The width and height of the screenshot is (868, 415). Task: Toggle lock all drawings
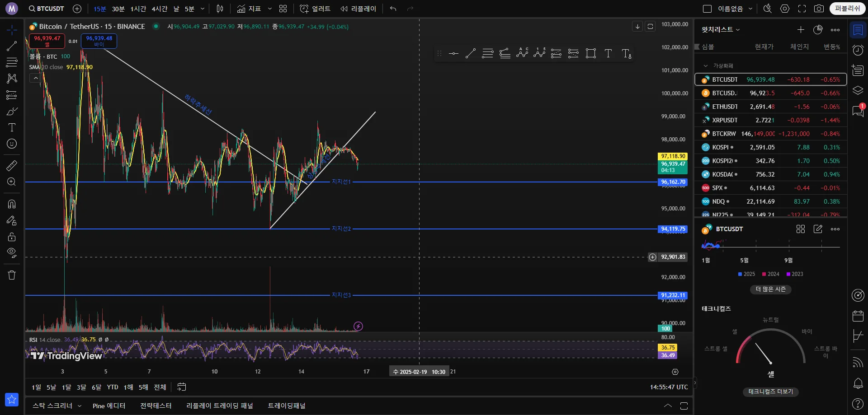12,237
